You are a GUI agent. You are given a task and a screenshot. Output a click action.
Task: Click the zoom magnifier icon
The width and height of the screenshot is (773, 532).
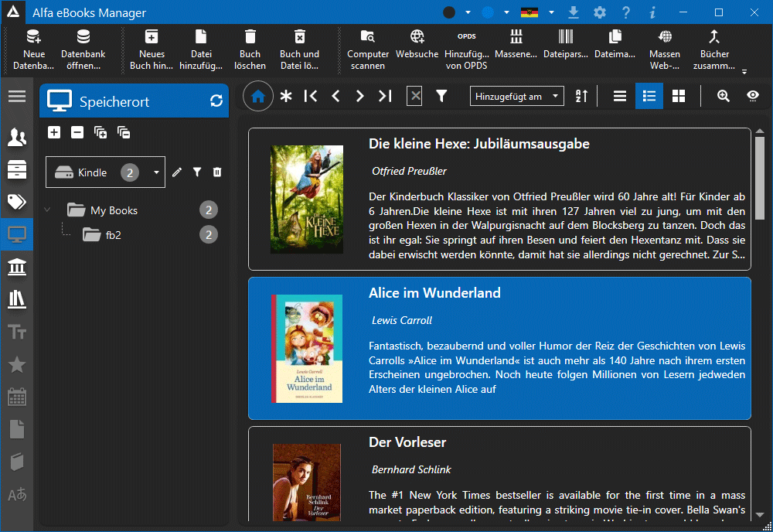(x=724, y=96)
